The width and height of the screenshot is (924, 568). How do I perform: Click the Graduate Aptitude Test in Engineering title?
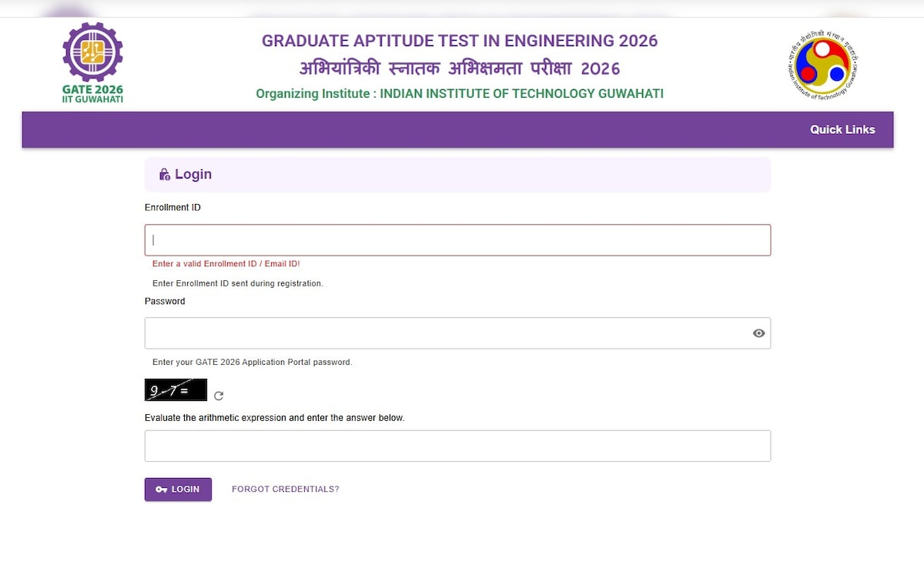tap(460, 41)
